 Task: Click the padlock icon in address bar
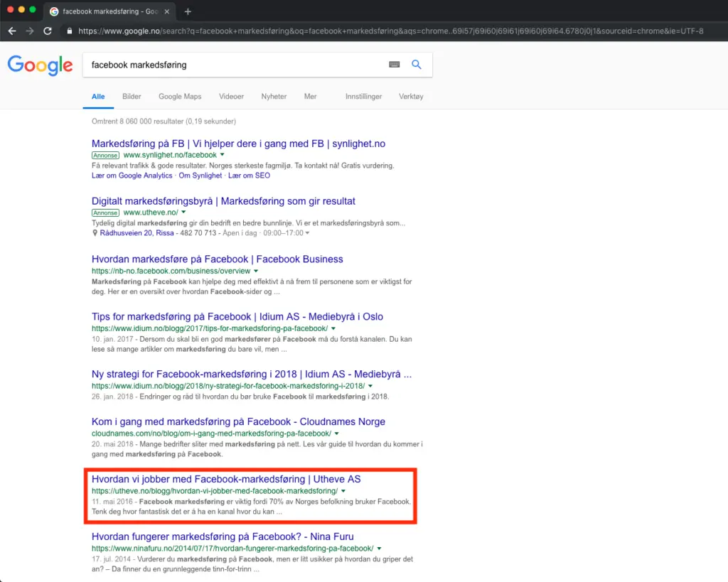(x=70, y=31)
